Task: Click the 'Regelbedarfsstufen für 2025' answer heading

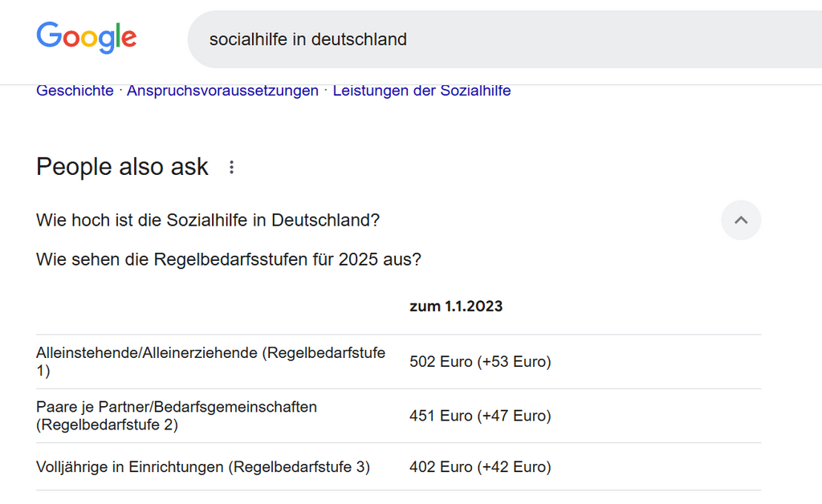Action: (x=229, y=260)
